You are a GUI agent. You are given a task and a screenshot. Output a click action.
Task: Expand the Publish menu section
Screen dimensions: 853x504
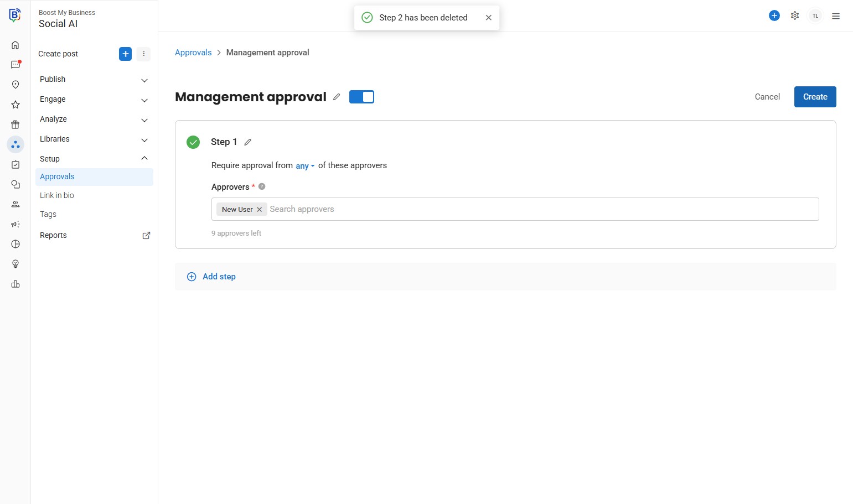(93, 80)
